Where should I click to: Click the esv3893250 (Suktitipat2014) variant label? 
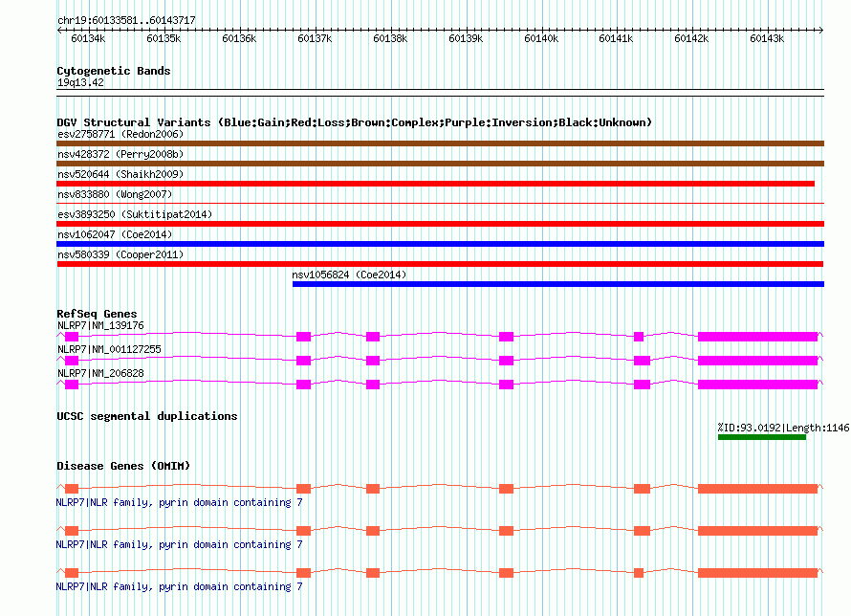[x=135, y=214]
